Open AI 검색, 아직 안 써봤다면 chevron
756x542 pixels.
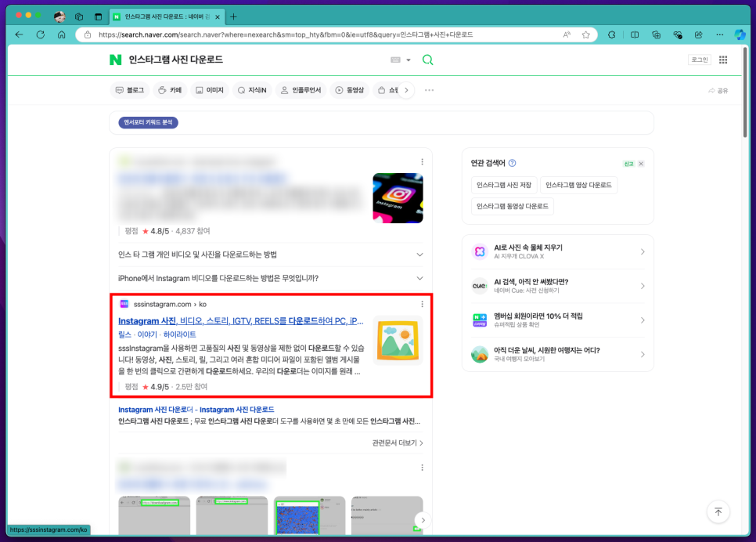pyautogui.click(x=643, y=286)
